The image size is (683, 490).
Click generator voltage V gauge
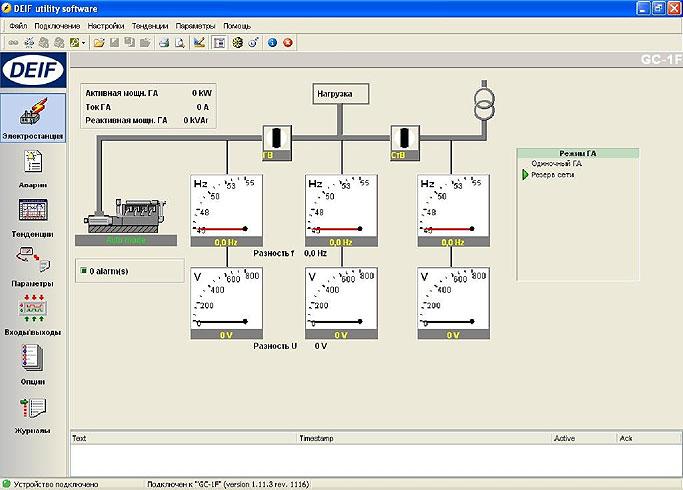227,304
